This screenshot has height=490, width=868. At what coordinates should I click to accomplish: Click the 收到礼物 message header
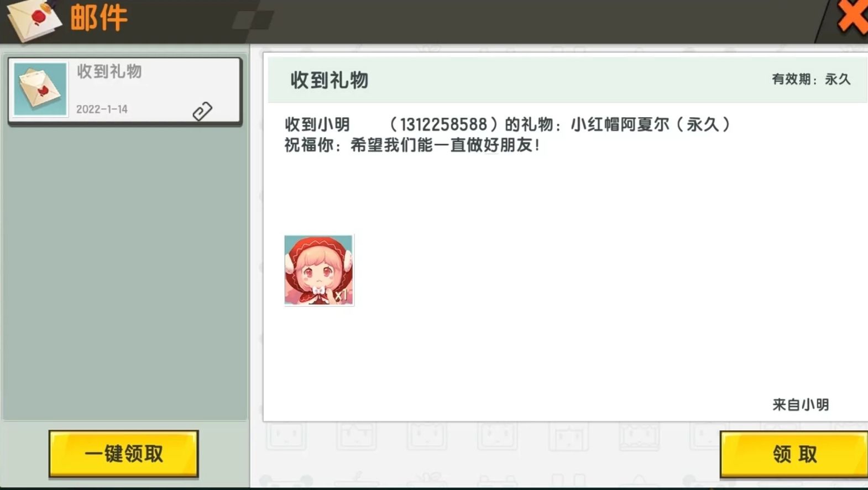[x=330, y=80]
